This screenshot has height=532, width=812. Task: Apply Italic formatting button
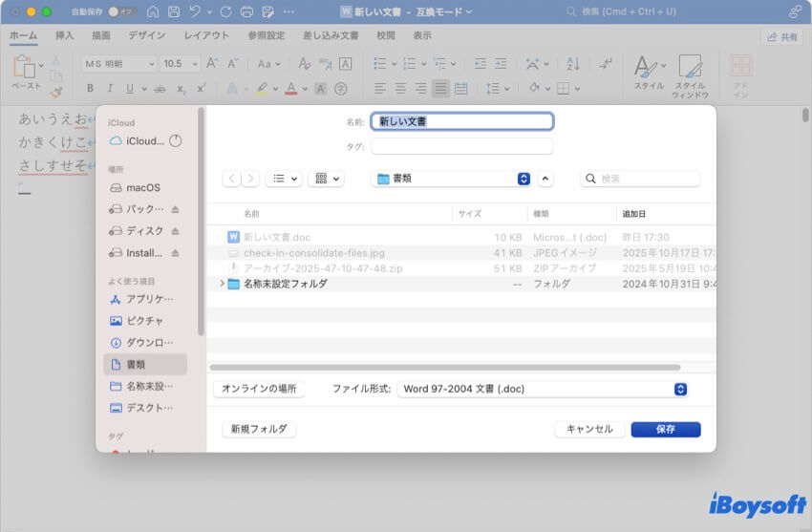pos(110,89)
